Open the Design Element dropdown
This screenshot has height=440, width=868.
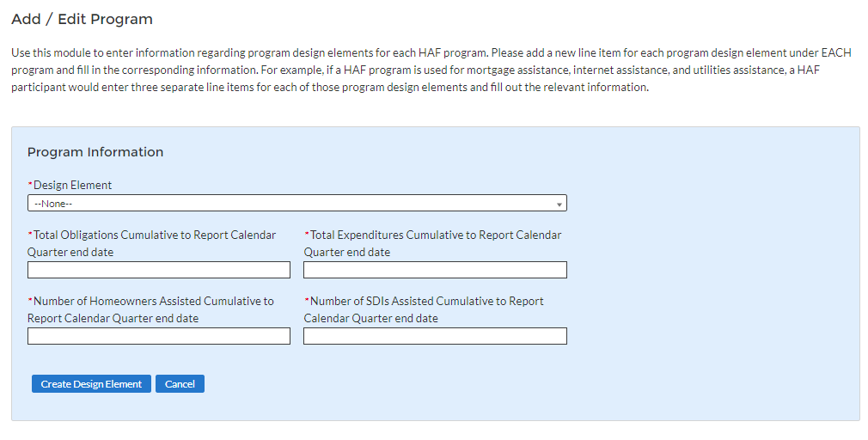(x=296, y=204)
